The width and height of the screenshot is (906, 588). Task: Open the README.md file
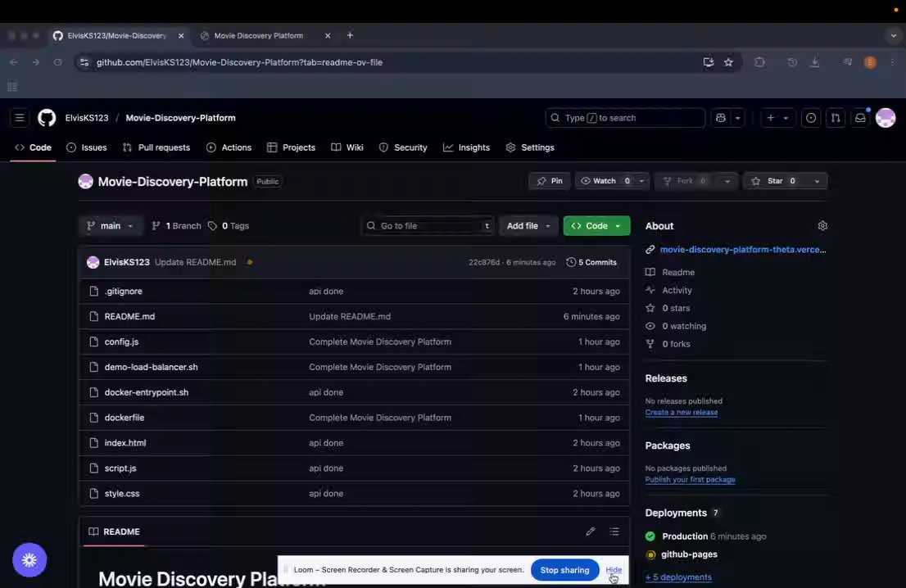point(129,317)
